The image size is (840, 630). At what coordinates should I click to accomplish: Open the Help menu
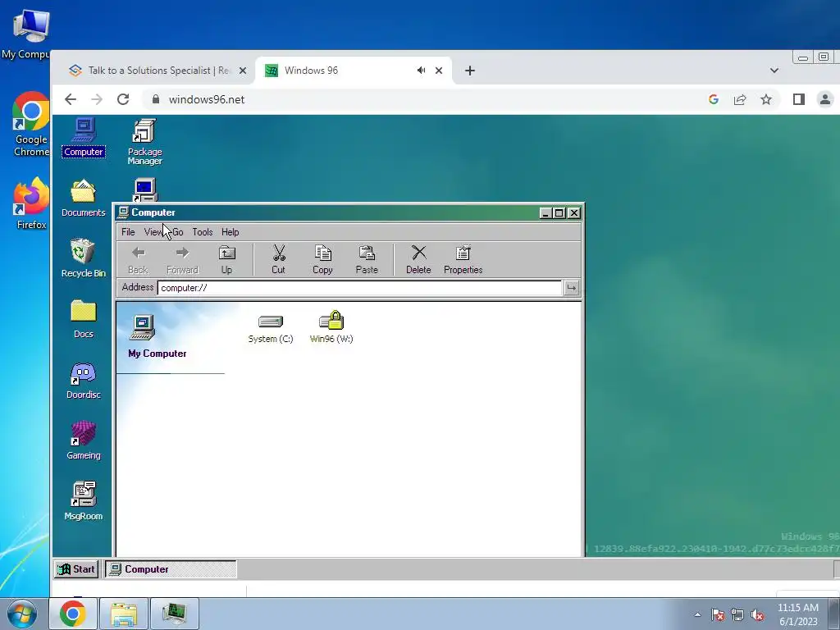tap(231, 232)
